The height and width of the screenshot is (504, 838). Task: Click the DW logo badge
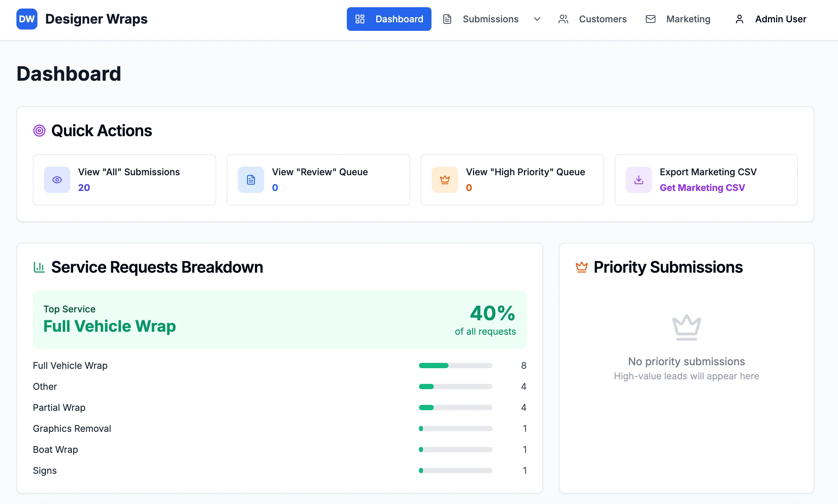tap(27, 19)
